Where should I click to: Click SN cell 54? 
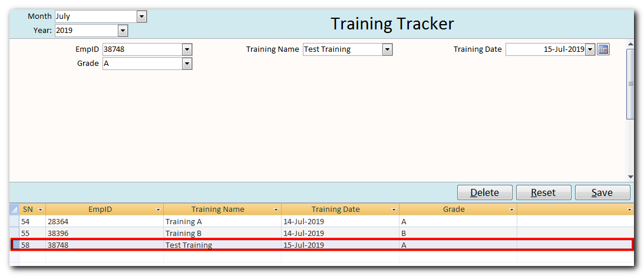32,221
